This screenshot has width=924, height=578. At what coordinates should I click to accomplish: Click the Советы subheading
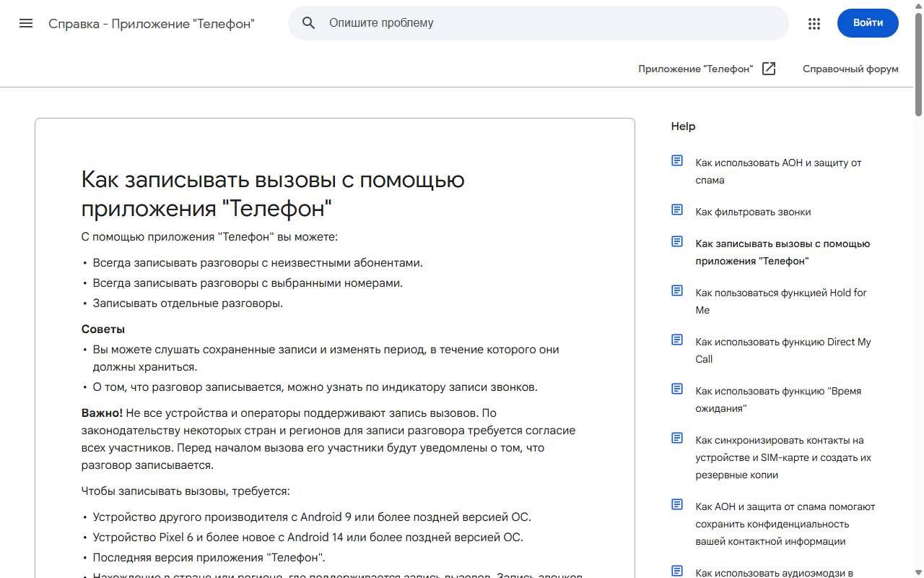pos(103,329)
